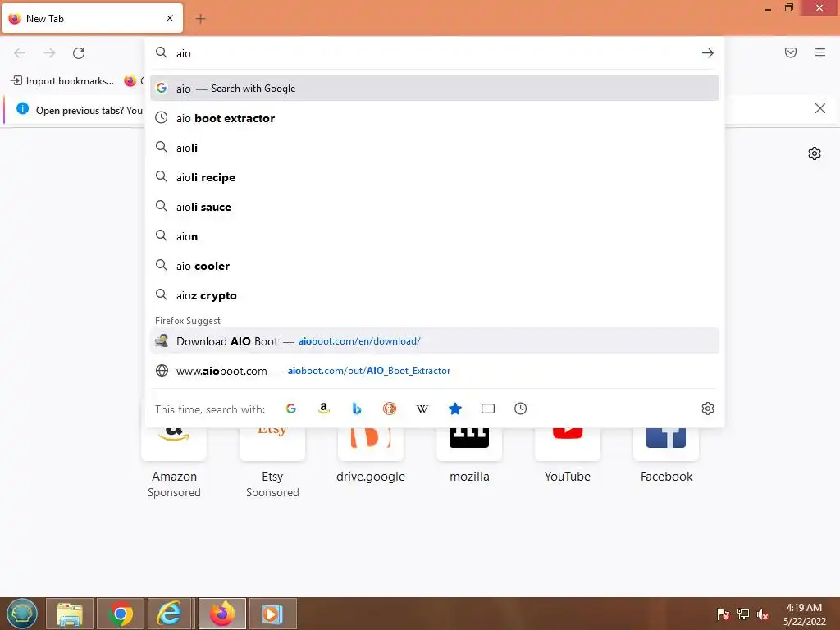Image resolution: width=840 pixels, height=630 pixels.
Task: Search history using clock icon
Action: click(x=521, y=409)
